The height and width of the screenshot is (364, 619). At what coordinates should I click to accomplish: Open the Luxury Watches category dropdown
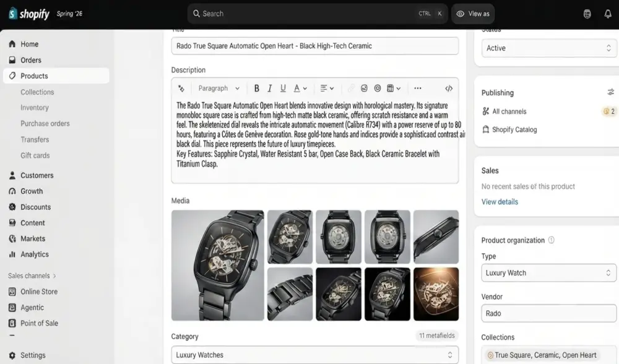314,355
